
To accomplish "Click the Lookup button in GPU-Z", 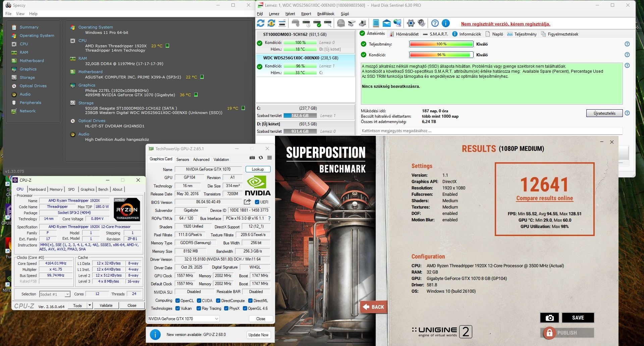I will click(258, 169).
